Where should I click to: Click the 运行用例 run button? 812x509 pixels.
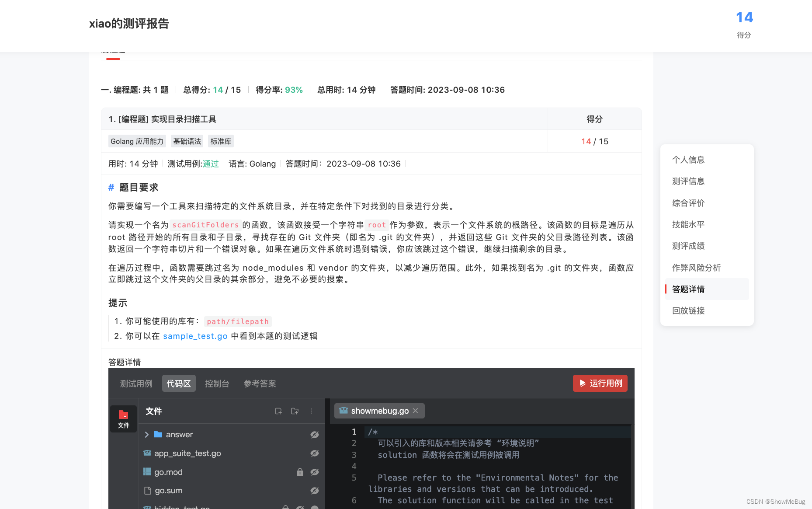point(600,383)
